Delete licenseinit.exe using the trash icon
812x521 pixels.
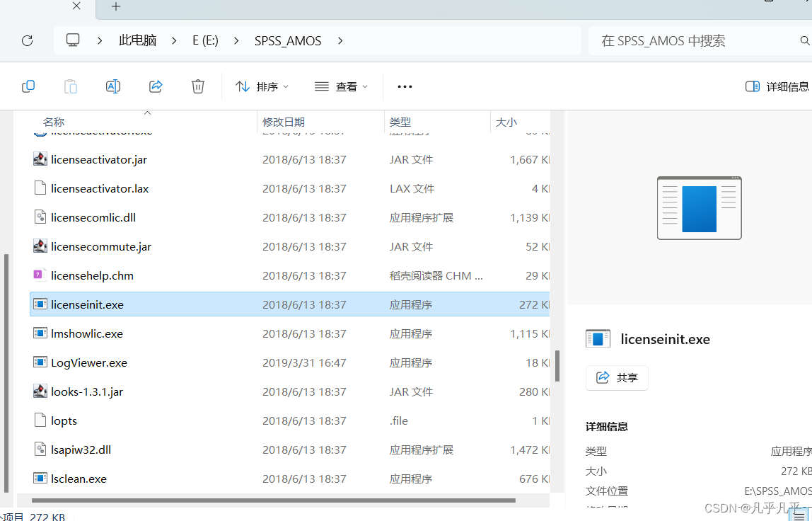click(197, 86)
